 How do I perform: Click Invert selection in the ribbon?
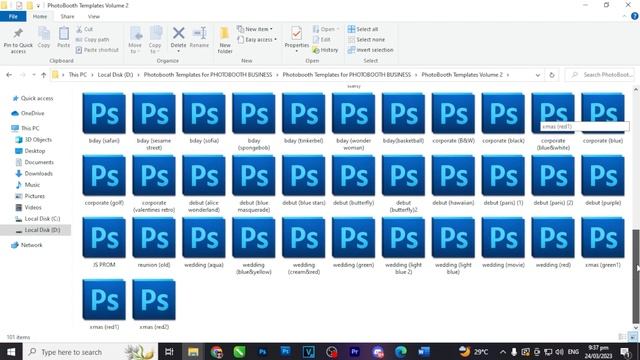(371, 50)
